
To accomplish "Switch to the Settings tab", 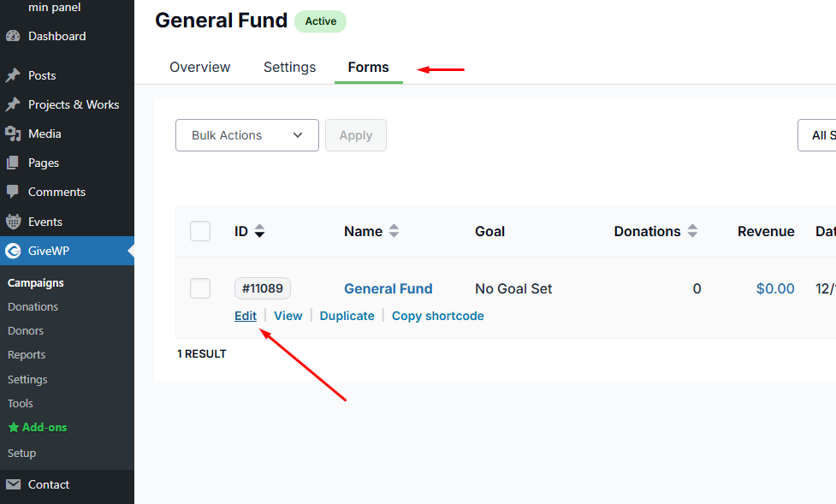I will [289, 68].
